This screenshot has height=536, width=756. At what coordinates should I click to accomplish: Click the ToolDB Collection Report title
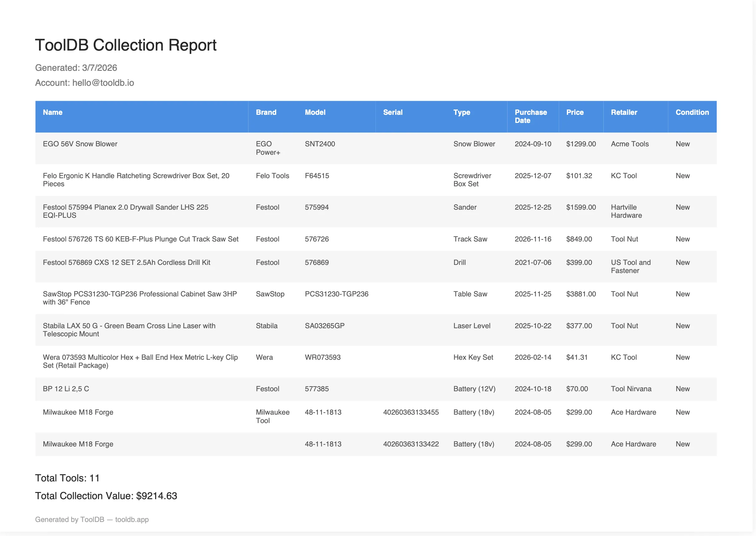pos(126,45)
